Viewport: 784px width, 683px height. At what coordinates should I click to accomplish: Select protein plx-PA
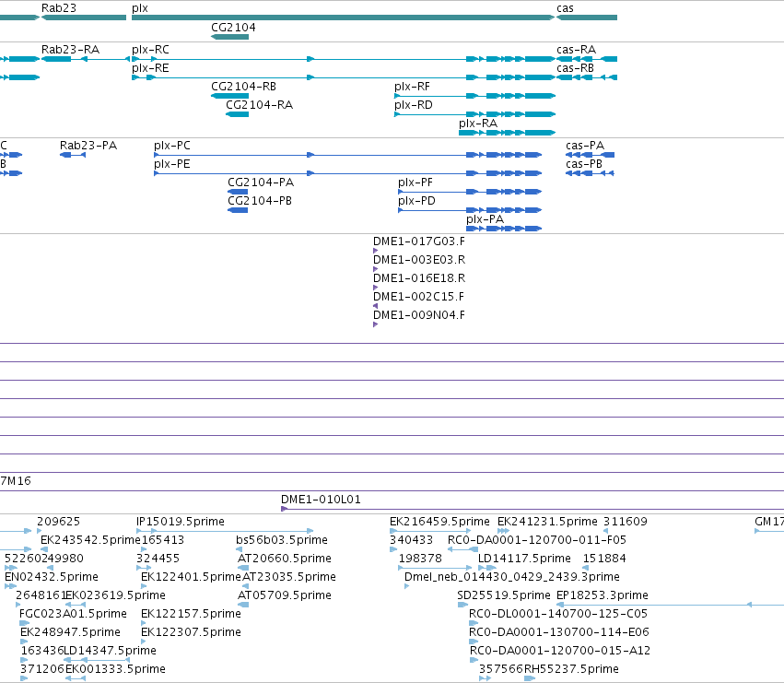point(504,229)
